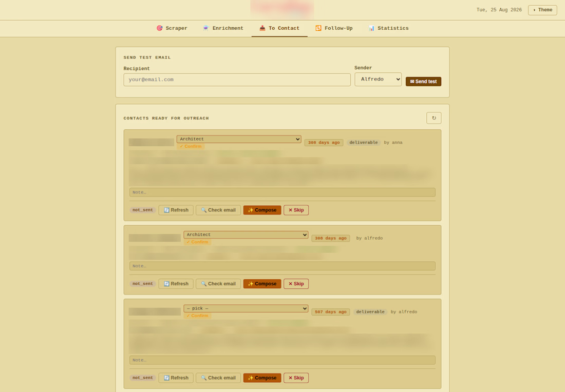Compose for the 507 days ago contact
Screen dimensions: 565x392
pyautogui.click(x=262, y=378)
